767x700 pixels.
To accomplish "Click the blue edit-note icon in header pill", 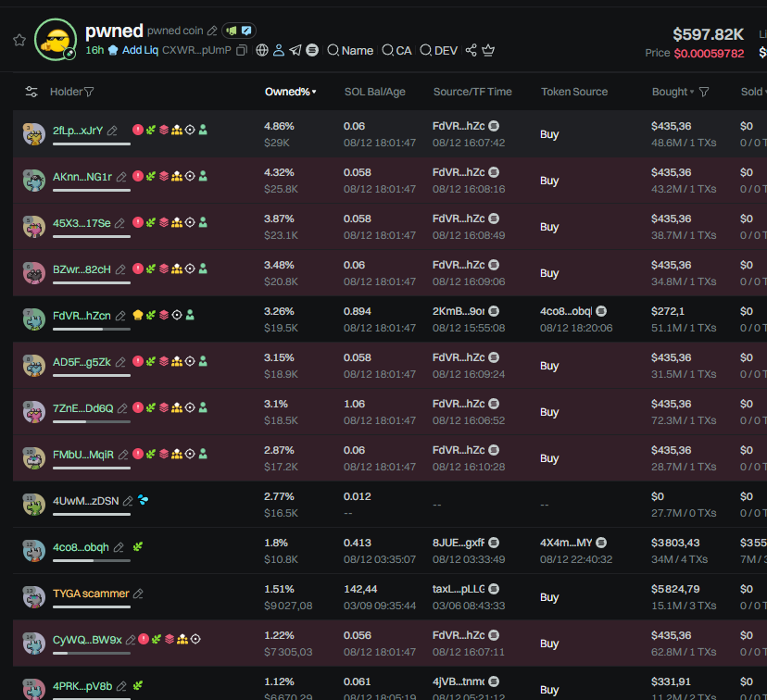I will [x=246, y=31].
